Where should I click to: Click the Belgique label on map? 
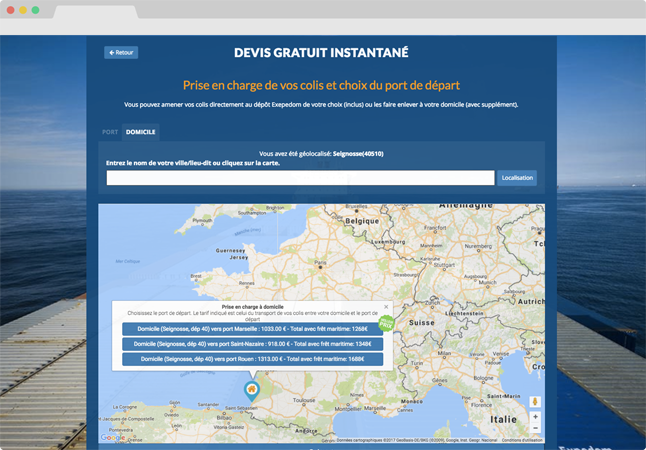[362, 221]
